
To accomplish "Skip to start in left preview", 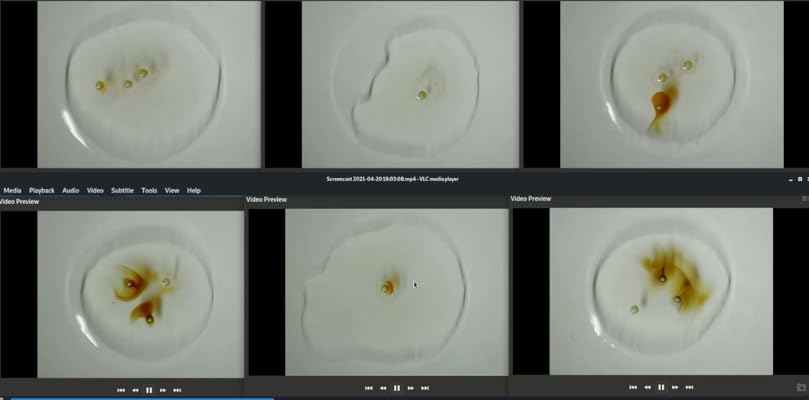I will click(x=121, y=390).
